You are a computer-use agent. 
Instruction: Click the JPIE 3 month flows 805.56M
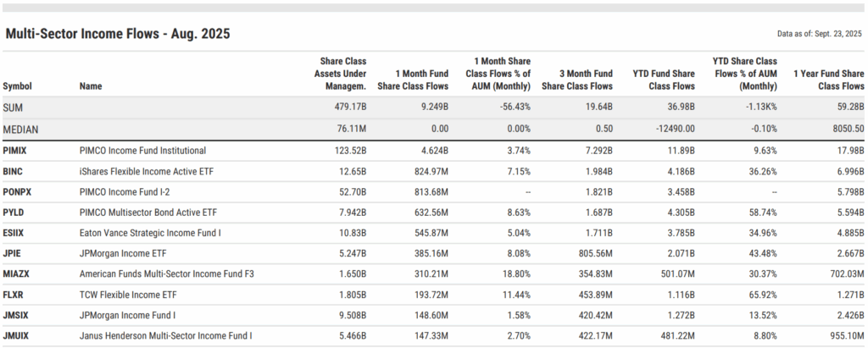[594, 253]
